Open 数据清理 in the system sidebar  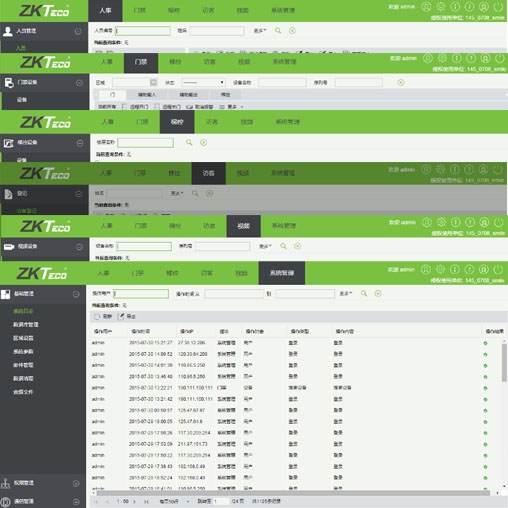coord(23,378)
